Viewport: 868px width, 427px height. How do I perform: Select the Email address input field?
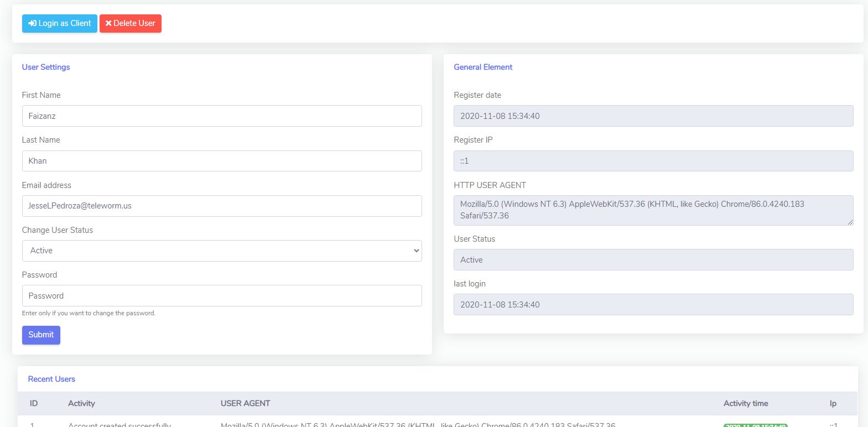[222, 206]
